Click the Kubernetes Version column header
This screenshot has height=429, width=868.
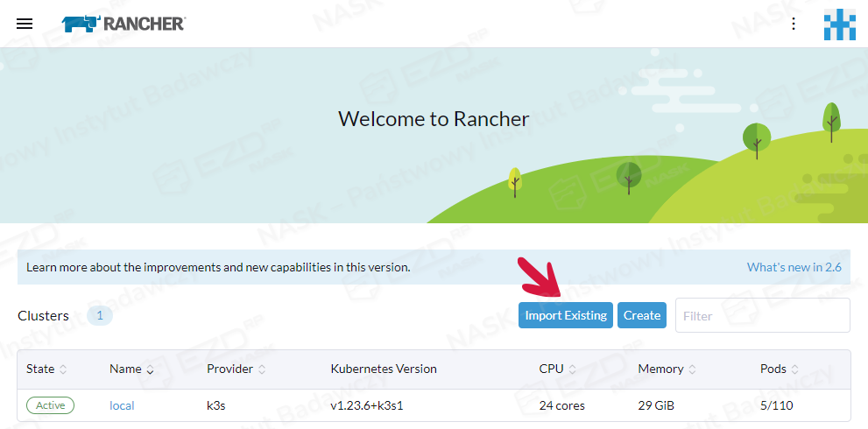click(x=383, y=369)
